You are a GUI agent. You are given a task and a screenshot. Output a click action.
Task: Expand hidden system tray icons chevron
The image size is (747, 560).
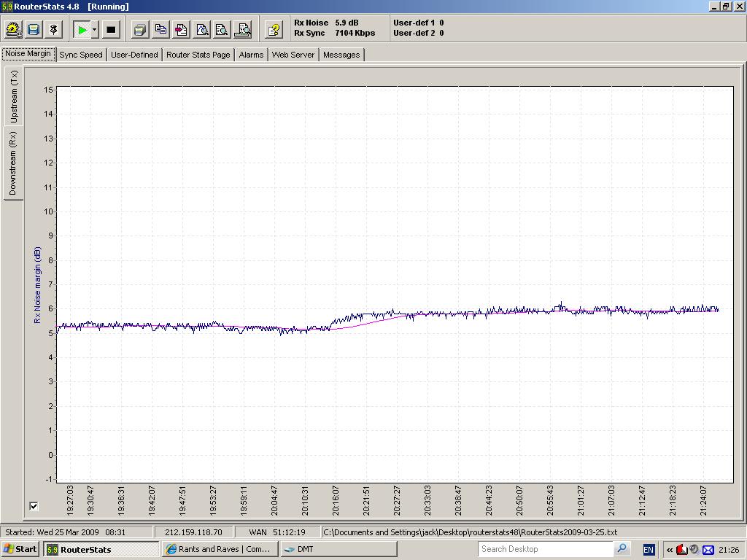click(x=670, y=550)
